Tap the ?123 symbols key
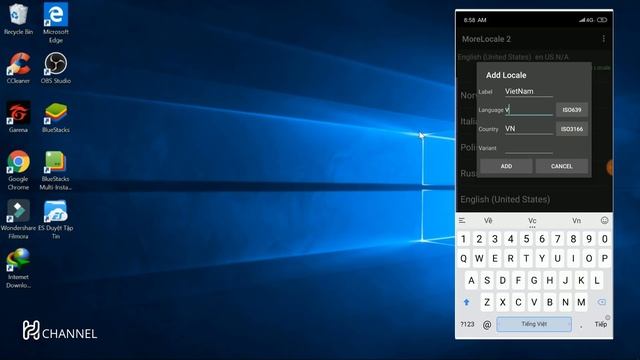The image size is (640, 360). [x=467, y=324]
